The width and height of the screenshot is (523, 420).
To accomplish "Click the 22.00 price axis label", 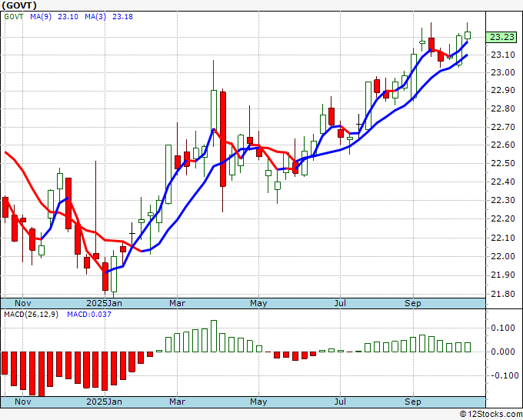I will click(x=503, y=256).
